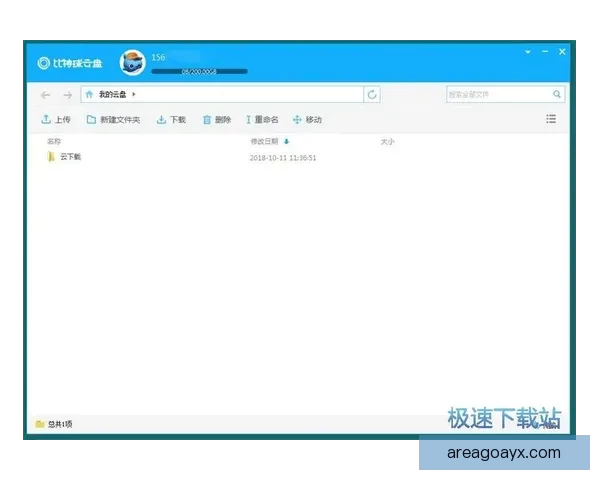Refresh the file list
Viewport: 600px width, 480px height.
[372, 95]
